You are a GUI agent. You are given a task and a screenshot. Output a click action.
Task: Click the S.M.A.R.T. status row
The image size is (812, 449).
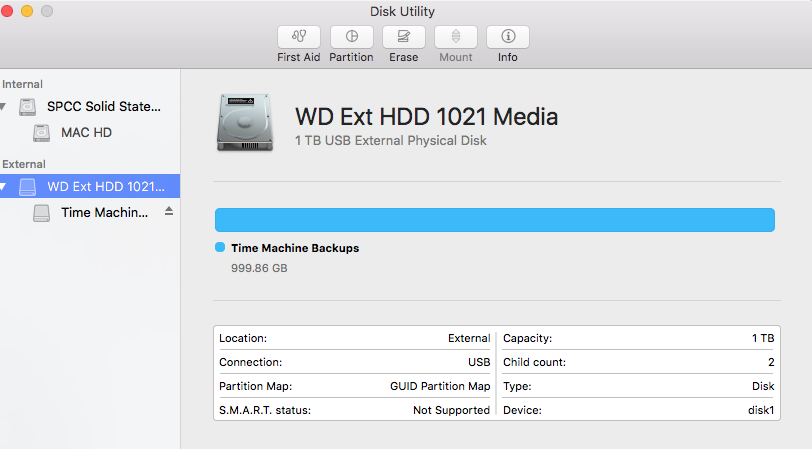[x=354, y=410]
